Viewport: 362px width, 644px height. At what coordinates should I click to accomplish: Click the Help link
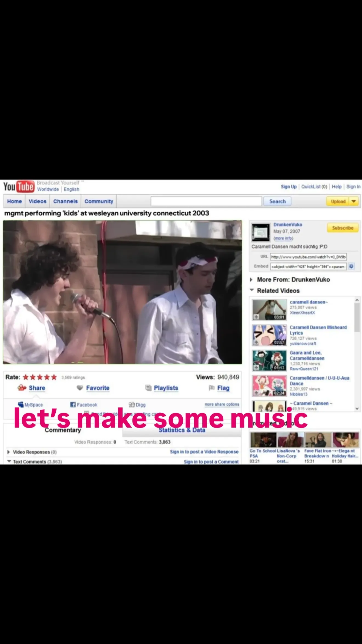[336, 187]
